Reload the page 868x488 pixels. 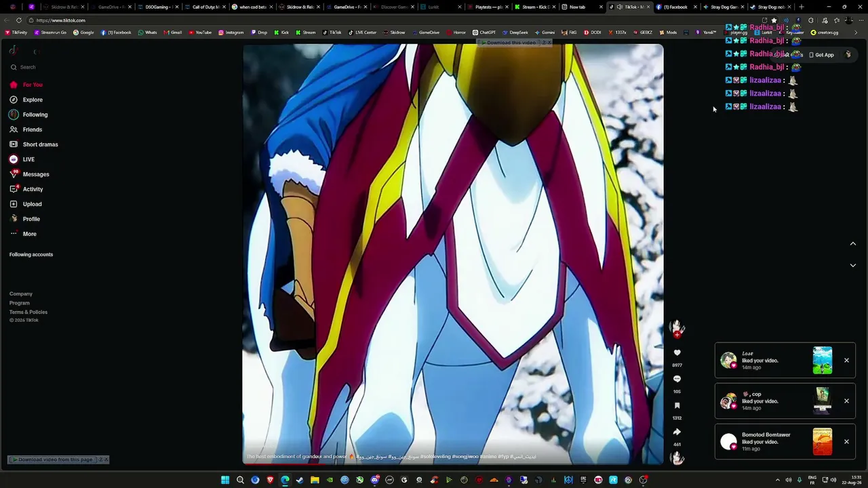coord(19,20)
